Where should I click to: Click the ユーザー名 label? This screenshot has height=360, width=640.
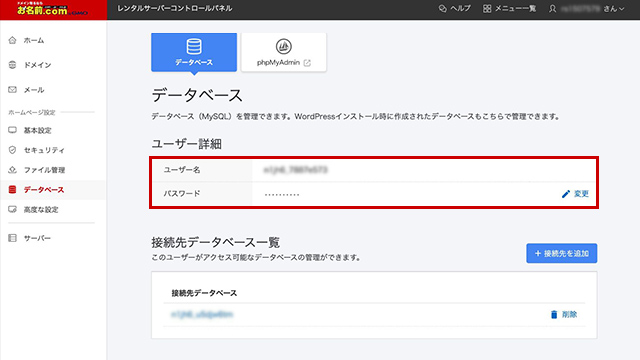pos(182,170)
